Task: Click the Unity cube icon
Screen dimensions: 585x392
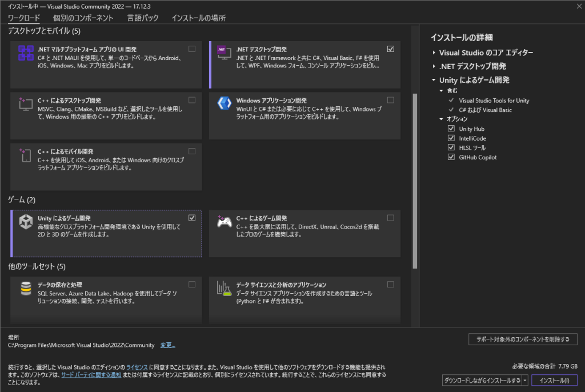Action: [25, 222]
